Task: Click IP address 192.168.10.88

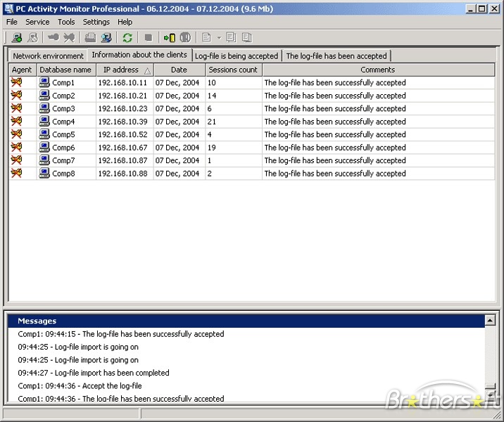Action: [x=122, y=174]
